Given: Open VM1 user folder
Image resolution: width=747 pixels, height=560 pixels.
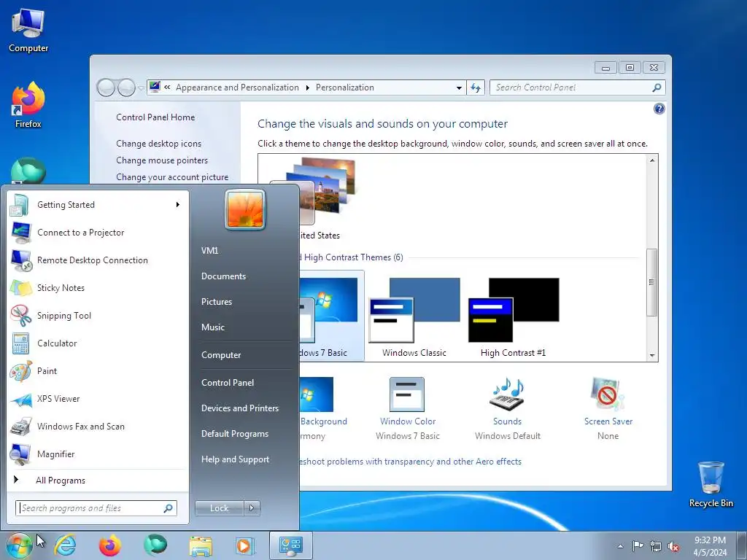Looking at the screenshot, I should coord(209,251).
